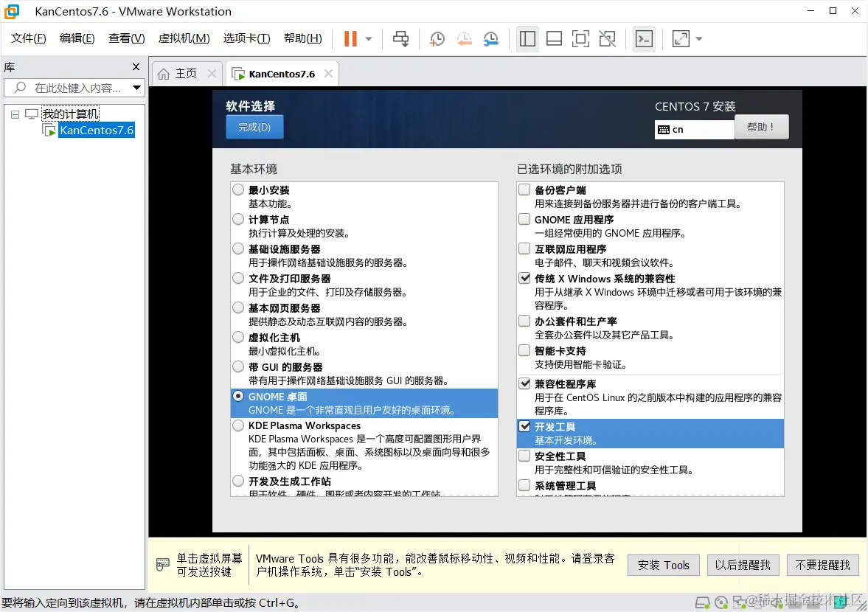Click the hard disk status icon
This screenshot has height=612, width=868.
click(701, 603)
